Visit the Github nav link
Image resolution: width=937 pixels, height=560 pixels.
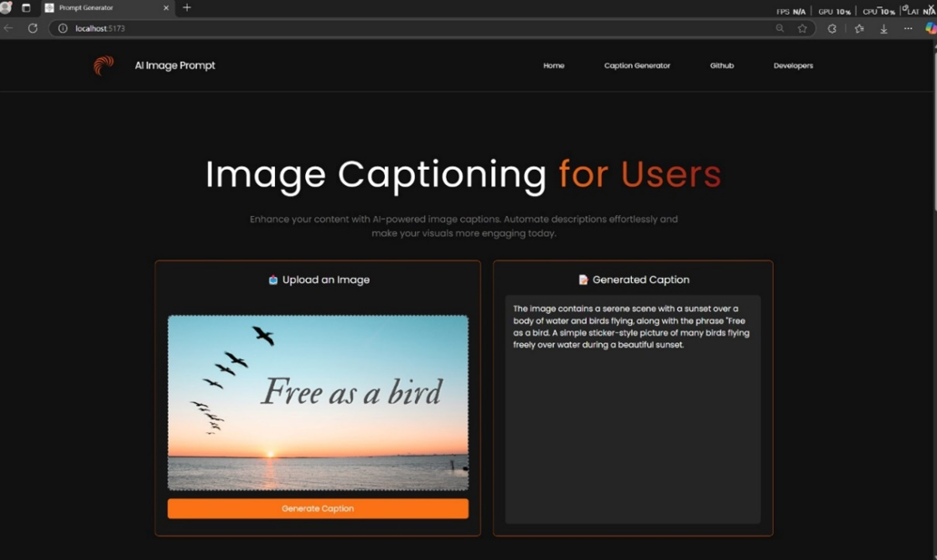tap(722, 65)
